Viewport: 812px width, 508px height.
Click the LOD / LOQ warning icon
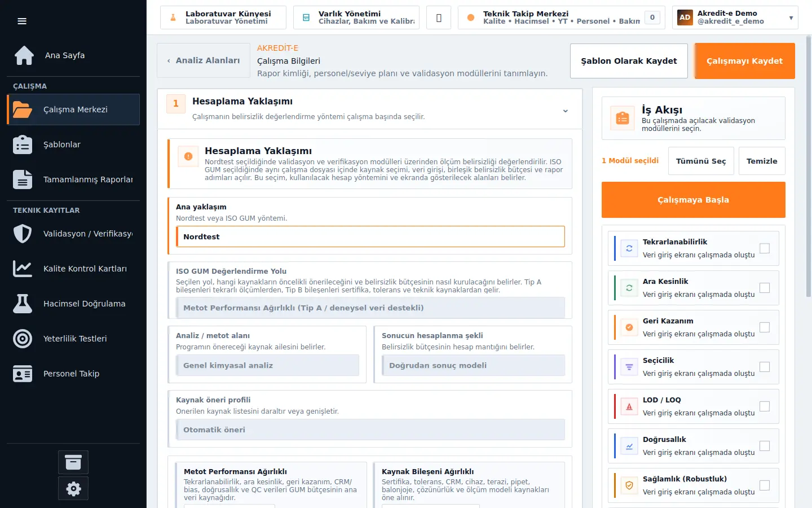(x=629, y=406)
